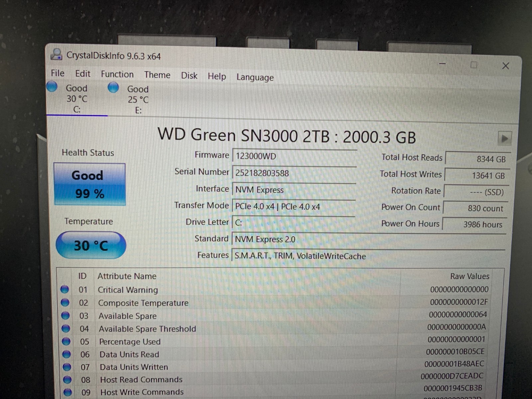Click the Raw Values column header
The height and width of the screenshot is (399, 532).
470,276
